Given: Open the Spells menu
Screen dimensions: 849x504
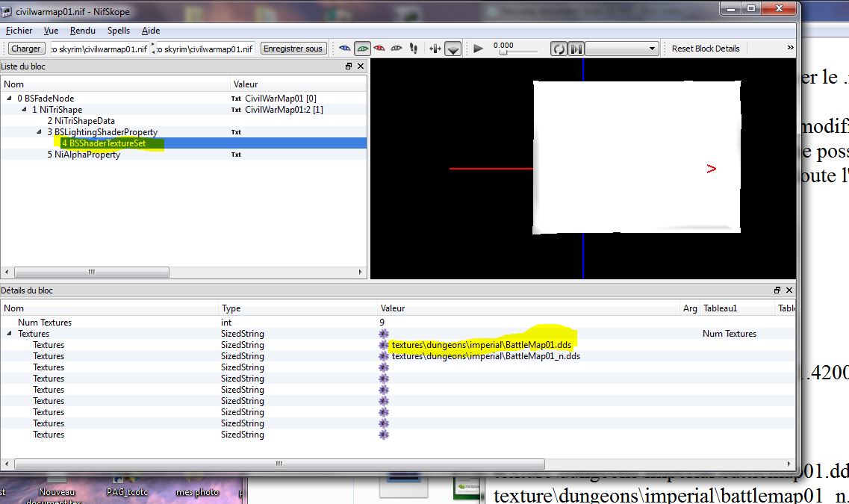Looking at the screenshot, I should [118, 31].
